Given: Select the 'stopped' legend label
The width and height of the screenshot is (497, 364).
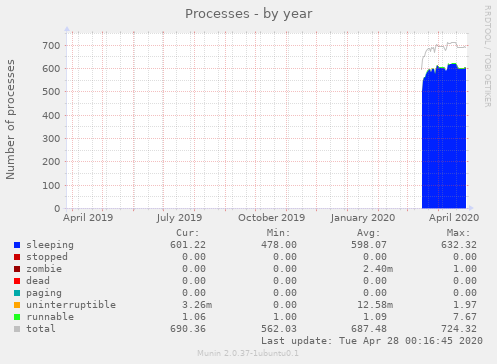Looking at the screenshot, I should (x=47, y=257).
